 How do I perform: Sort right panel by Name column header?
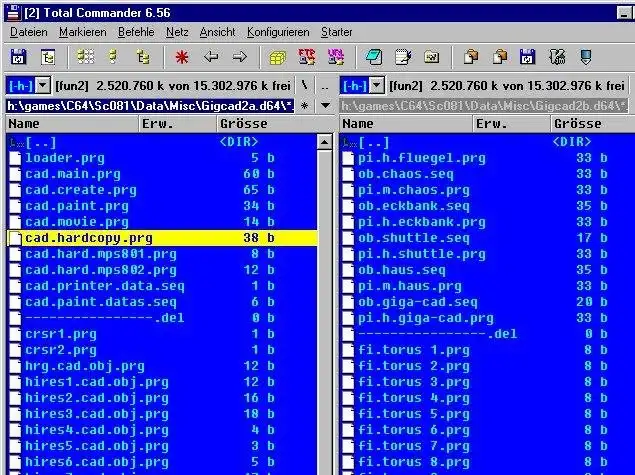point(406,124)
